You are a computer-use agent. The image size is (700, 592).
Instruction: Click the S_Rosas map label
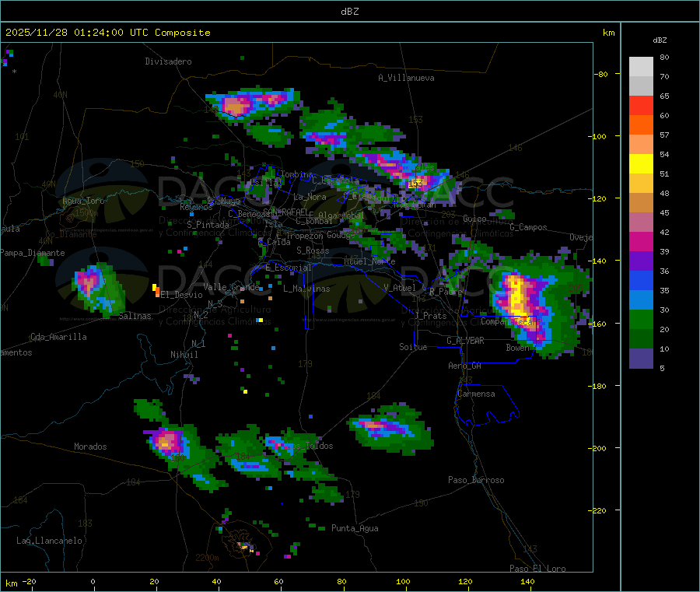[x=313, y=250]
